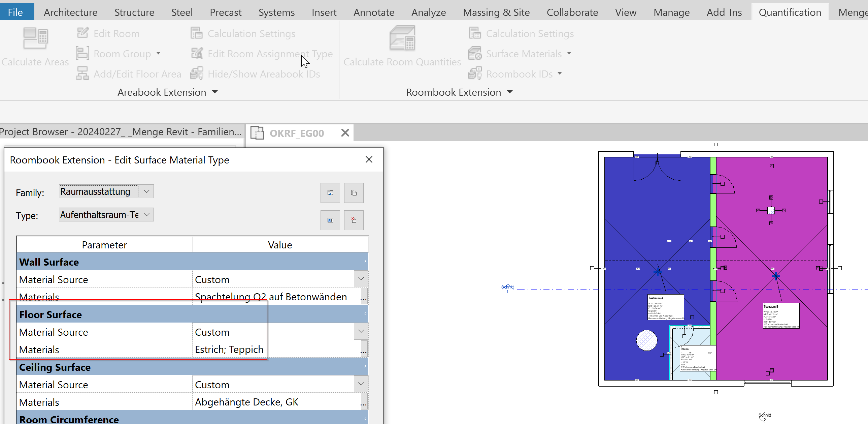Switch to the Architecture ribbon tab
Image resolution: width=868 pixels, height=424 pixels.
(70, 12)
